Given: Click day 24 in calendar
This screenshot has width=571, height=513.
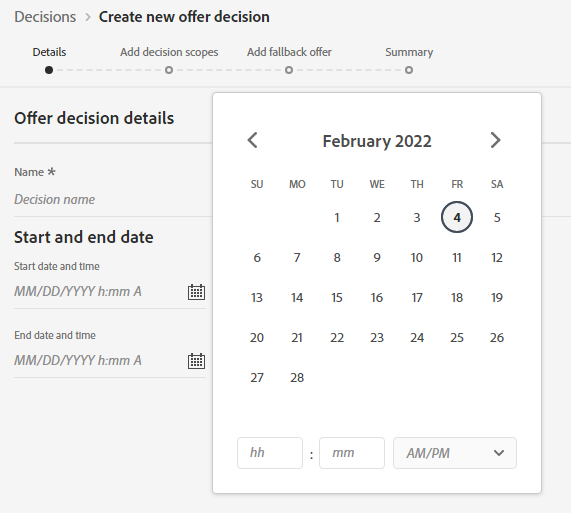Looking at the screenshot, I should 417,338.
